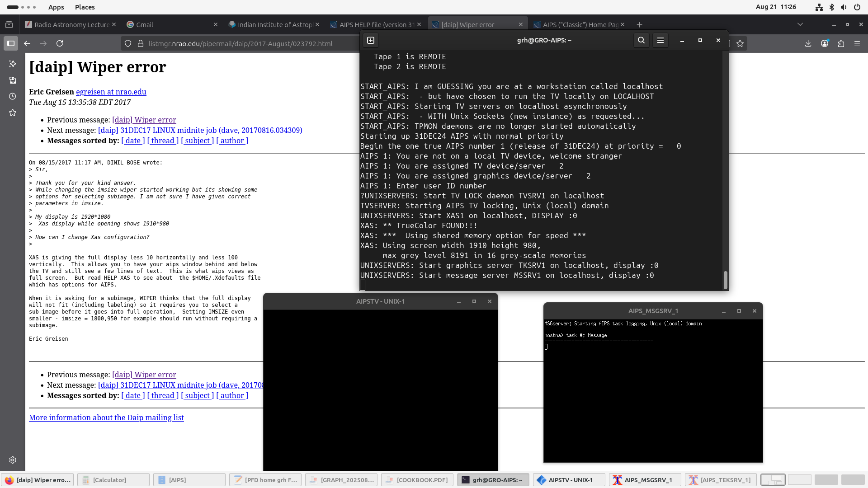This screenshot has height=488, width=868.
Task: Open the terminal hamburger menu
Action: click(660, 40)
